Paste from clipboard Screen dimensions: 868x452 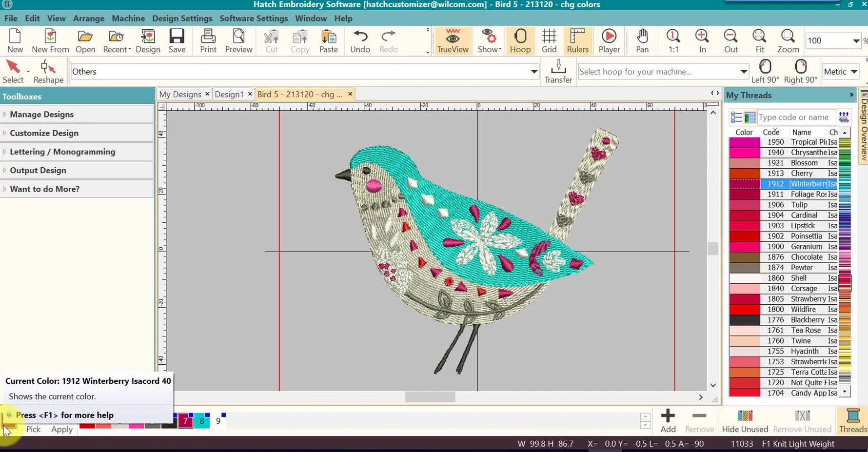[329, 41]
